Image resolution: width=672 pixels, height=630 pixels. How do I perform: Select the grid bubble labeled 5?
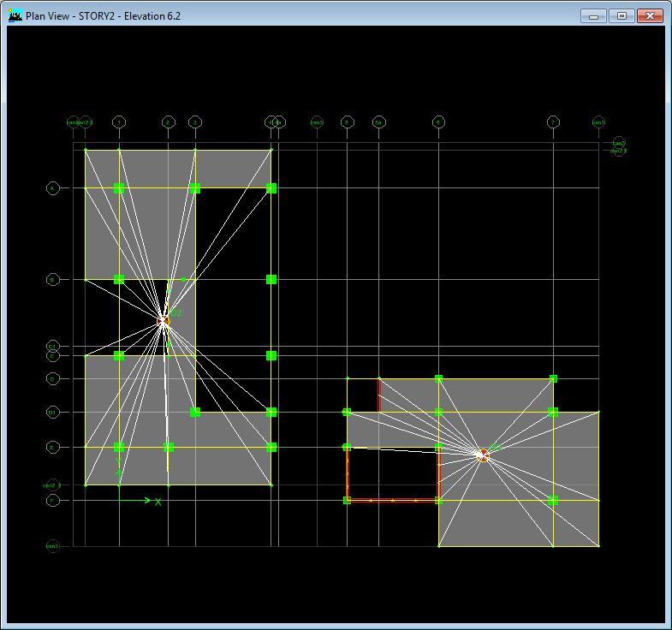point(348,122)
